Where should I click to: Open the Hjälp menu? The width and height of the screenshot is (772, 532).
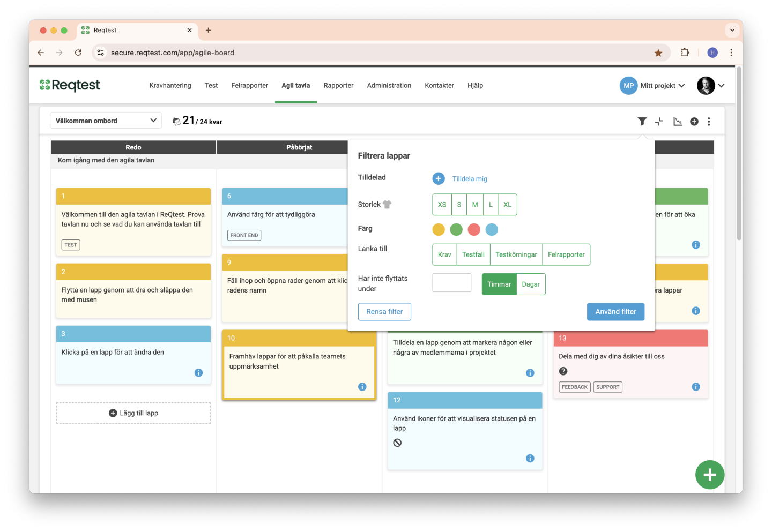475,86
